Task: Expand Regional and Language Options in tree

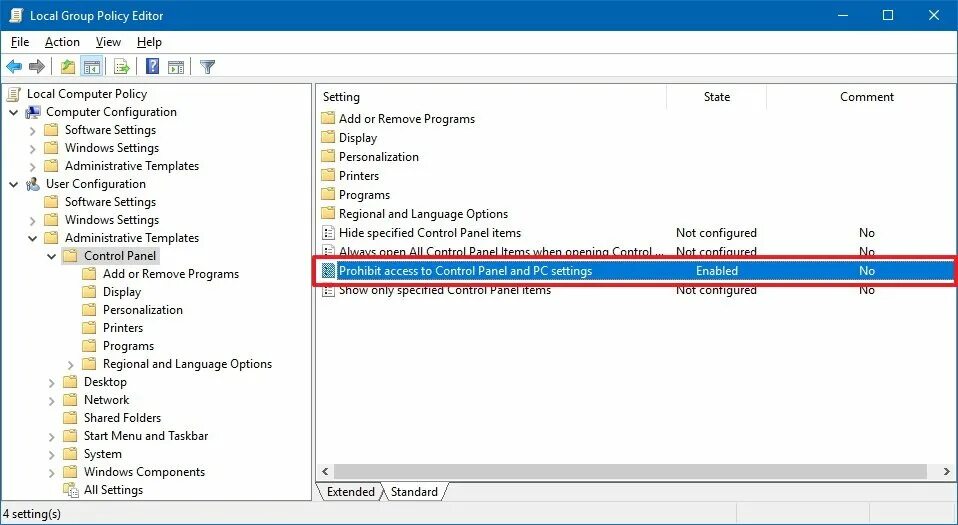Action: pos(70,365)
